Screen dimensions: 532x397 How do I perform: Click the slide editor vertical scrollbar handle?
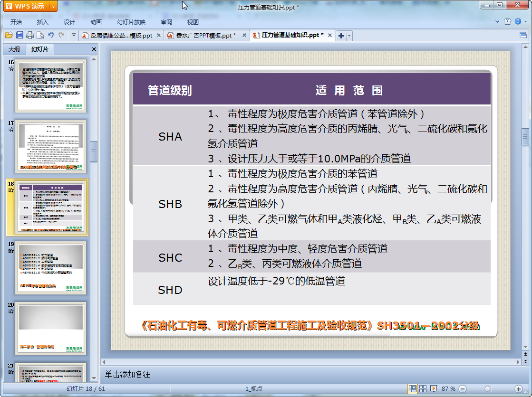pos(525,137)
